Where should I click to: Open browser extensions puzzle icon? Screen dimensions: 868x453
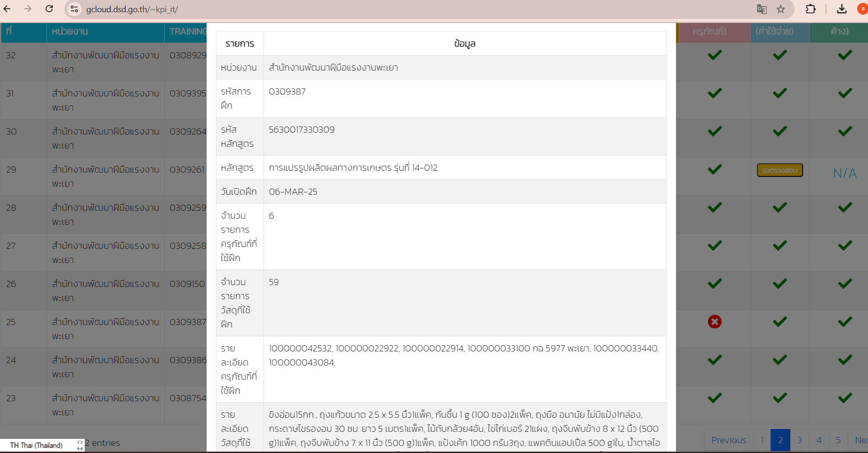click(x=811, y=9)
